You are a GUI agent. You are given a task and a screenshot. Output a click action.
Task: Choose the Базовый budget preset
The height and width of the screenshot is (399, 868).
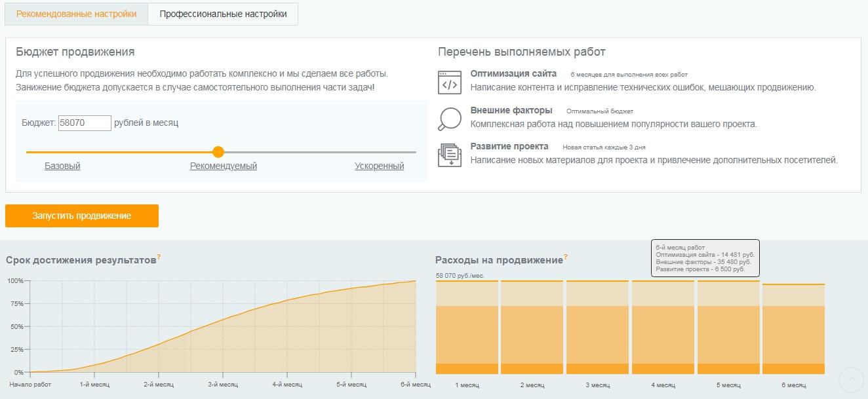(62, 166)
